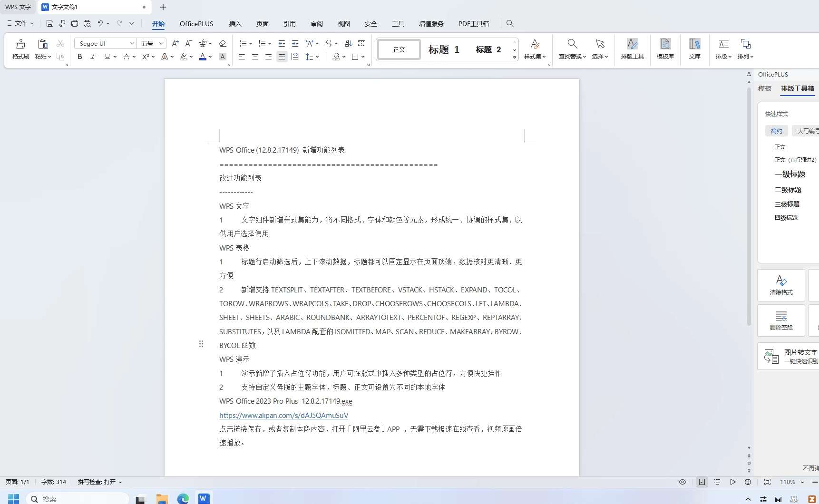Click the Paste (粘贴) clipboard icon
The height and width of the screenshot is (504, 819).
tap(43, 44)
